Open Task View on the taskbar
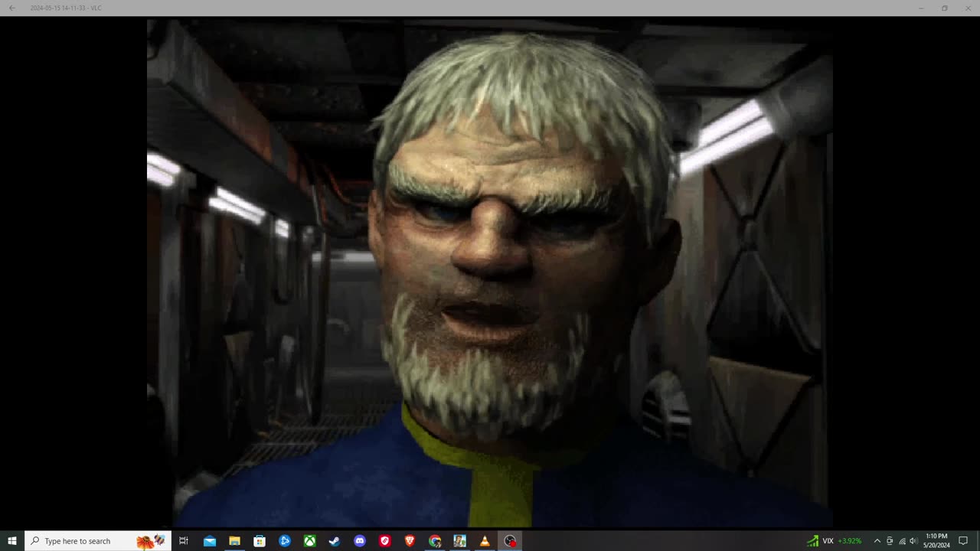980x551 pixels. click(184, 541)
